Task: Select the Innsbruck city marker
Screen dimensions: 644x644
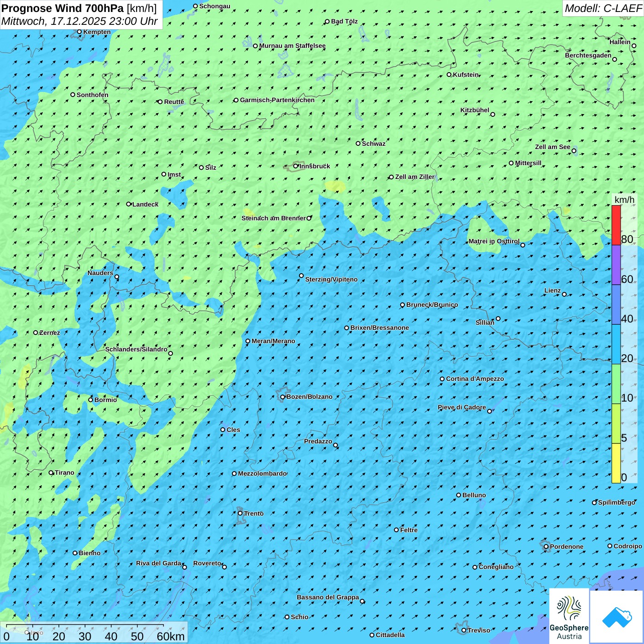Action: (x=296, y=166)
